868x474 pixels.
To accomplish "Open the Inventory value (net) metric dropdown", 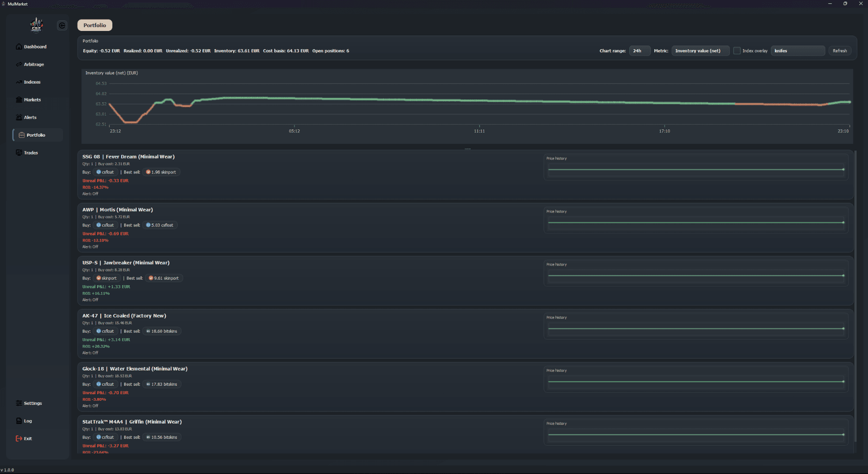I will (700, 51).
